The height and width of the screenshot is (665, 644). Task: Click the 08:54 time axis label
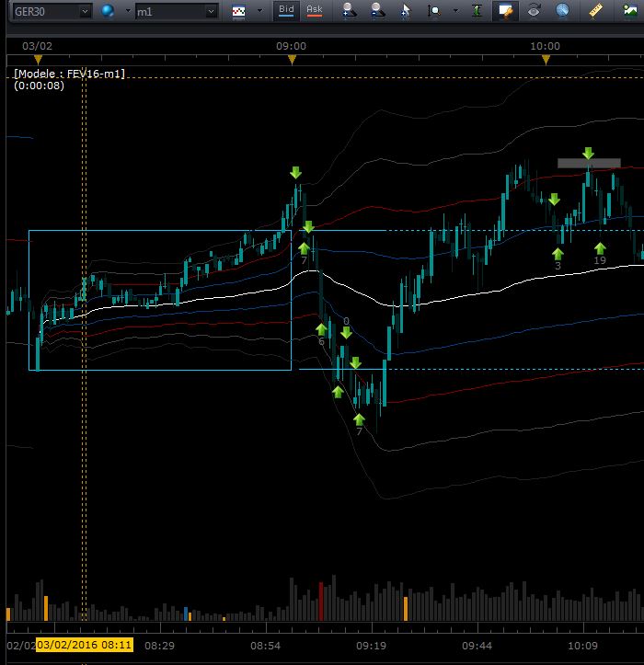[x=265, y=646]
